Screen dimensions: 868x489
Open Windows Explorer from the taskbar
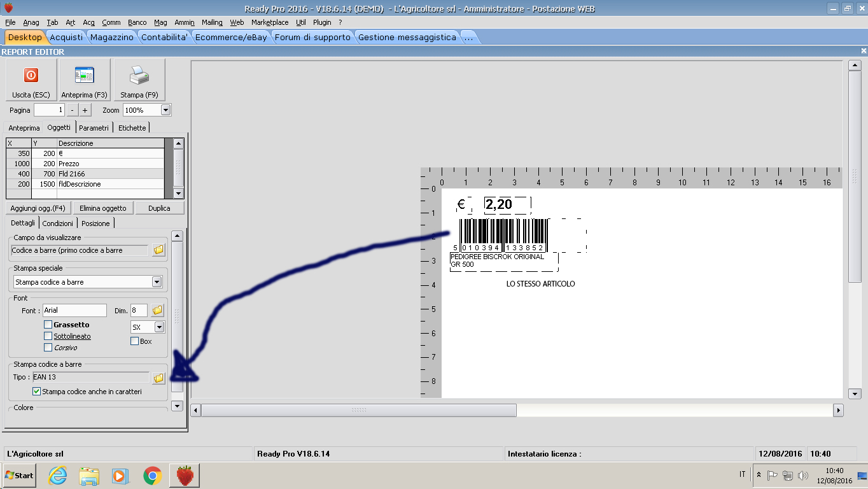(x=88, y=475)
